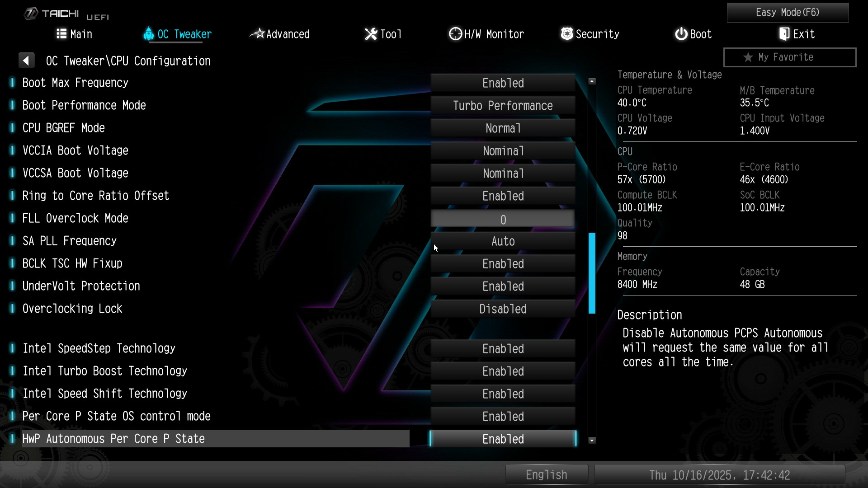Toggle UnderVolt Protection Enabled value
Image resolution: width=868 pixels, height=488 pixels.
503,286
